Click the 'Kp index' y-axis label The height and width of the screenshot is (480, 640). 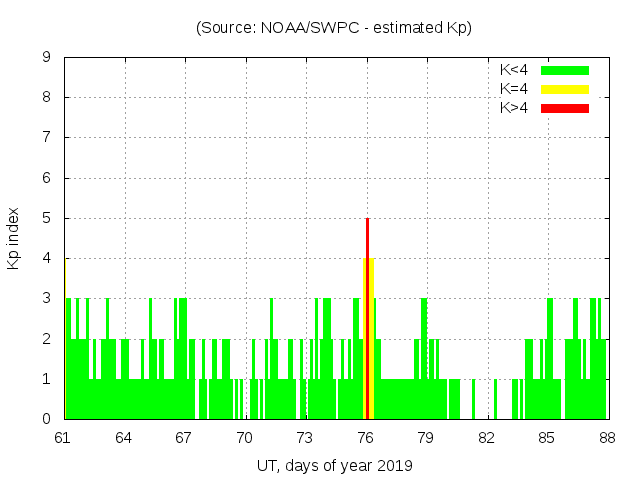pyautogui.click(x=14, y=238)
